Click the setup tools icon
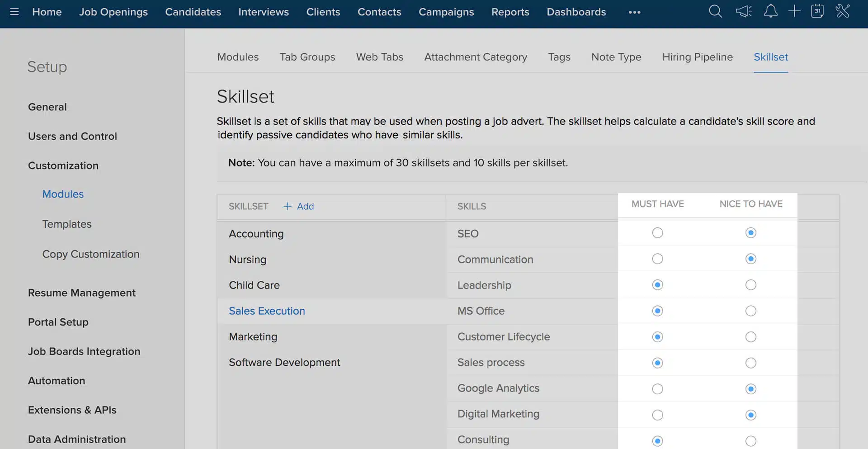 [x=843, y=11]
